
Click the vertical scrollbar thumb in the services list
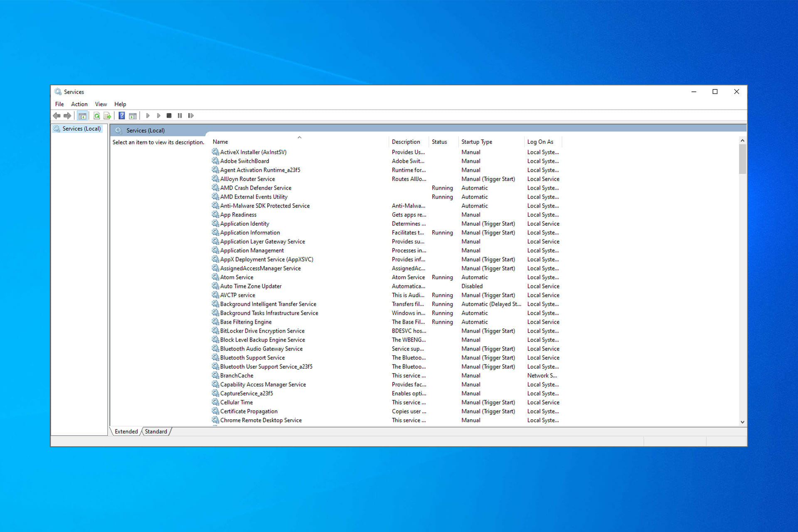[742, 159]
